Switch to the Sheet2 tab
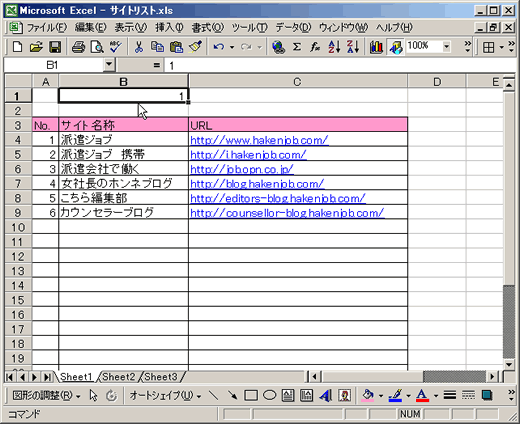 point(119,377)
